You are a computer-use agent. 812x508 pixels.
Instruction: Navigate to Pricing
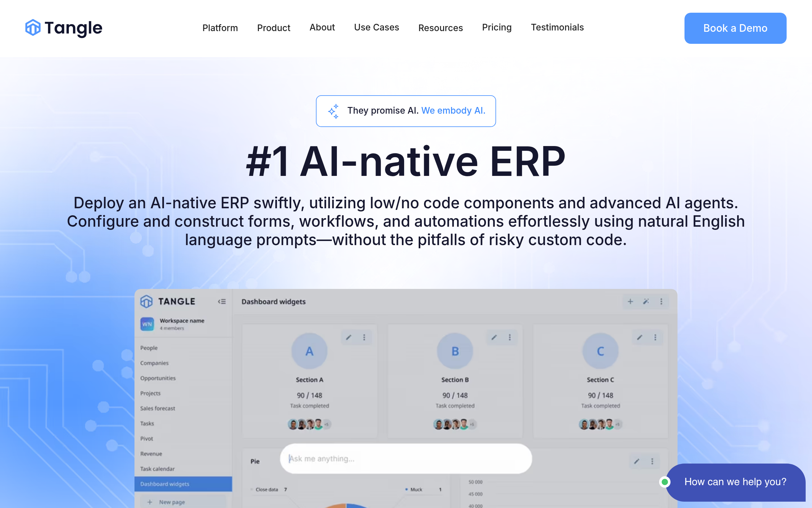tap(497, 27)
